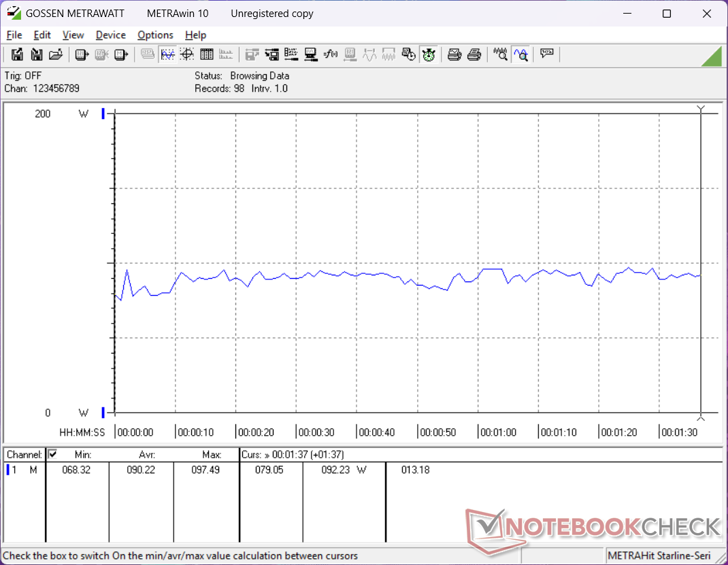Click the grayed dense waveform icon
The width and height of the screenshot is (728, 565).
coord(388,55)
